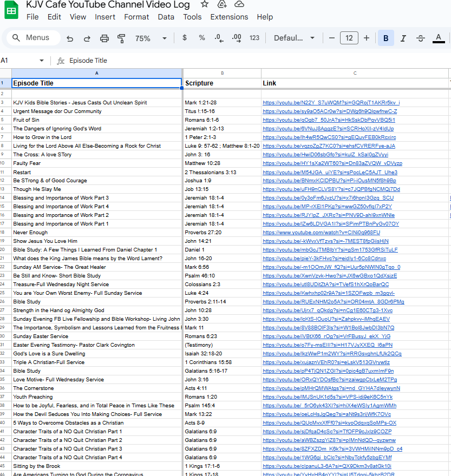Expand the name box dropdown arrow
The image size is (451, 476).
(41, 61)
